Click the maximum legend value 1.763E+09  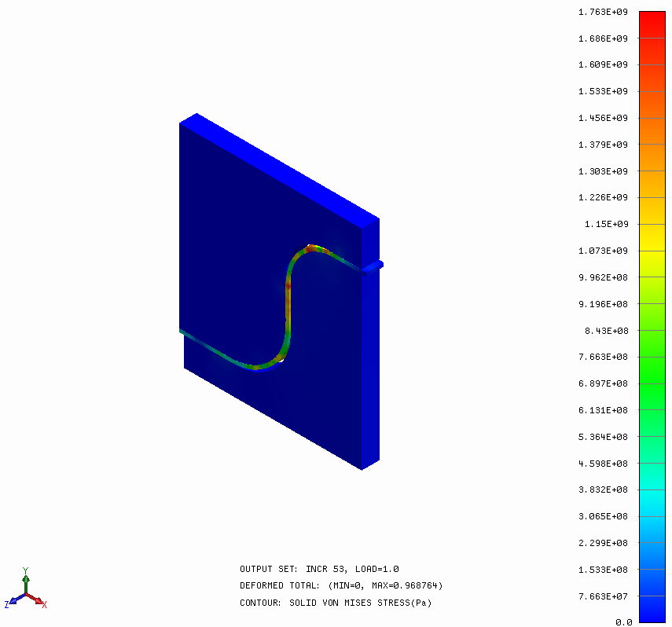603,12
